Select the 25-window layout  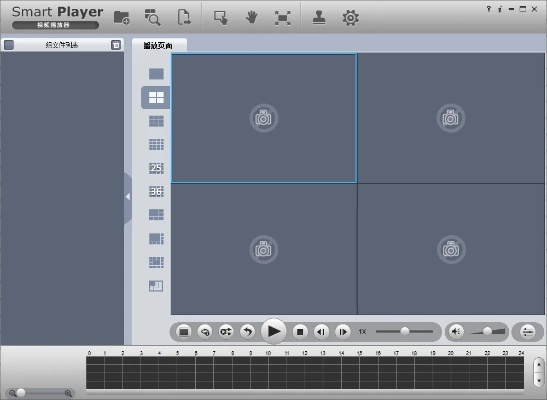click(156, 168)
